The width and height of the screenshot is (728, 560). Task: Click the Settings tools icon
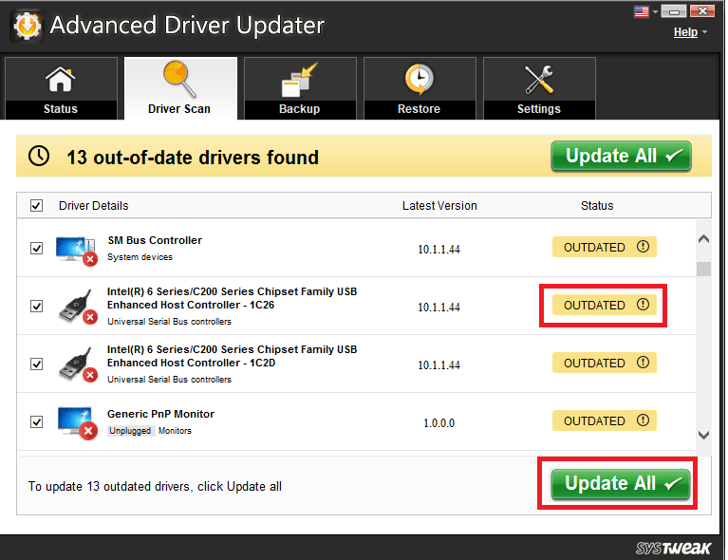[538, 80]
